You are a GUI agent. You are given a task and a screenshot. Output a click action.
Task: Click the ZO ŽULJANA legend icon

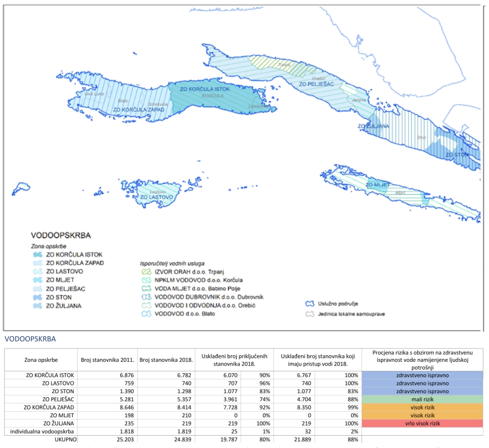[x=37, y=306]
